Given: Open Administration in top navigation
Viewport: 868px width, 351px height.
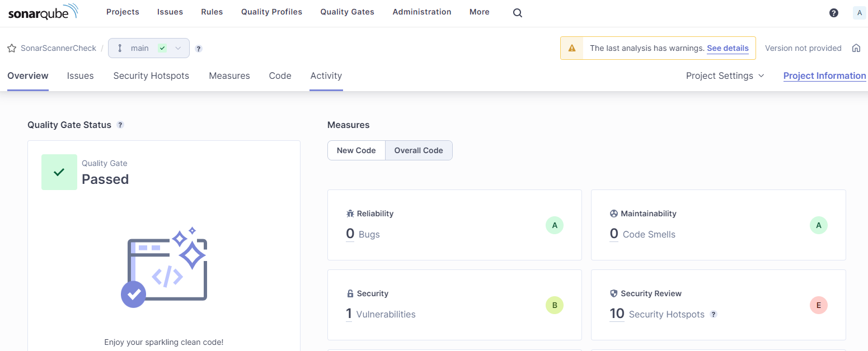Looking at the screenshot, I should click(x=422, y=12).
